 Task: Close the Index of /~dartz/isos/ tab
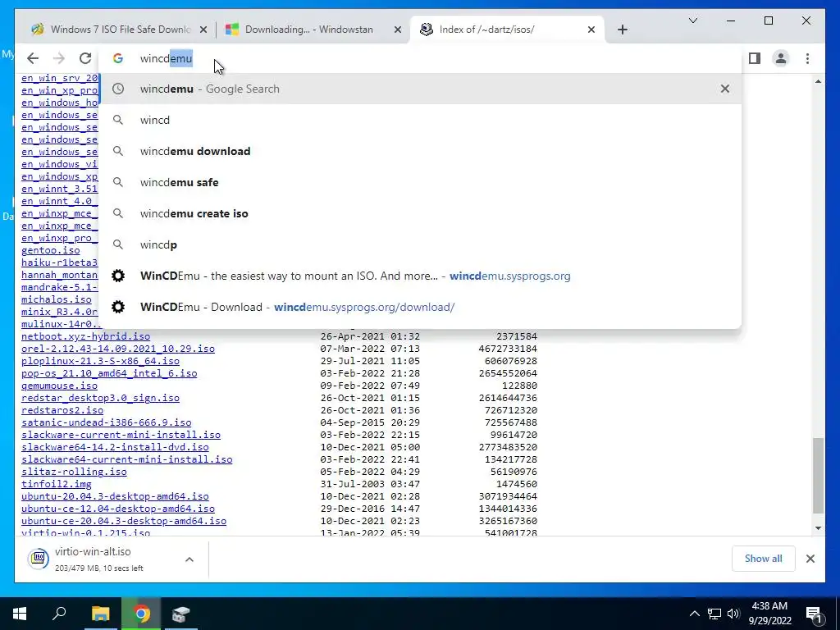pos(591,30)
